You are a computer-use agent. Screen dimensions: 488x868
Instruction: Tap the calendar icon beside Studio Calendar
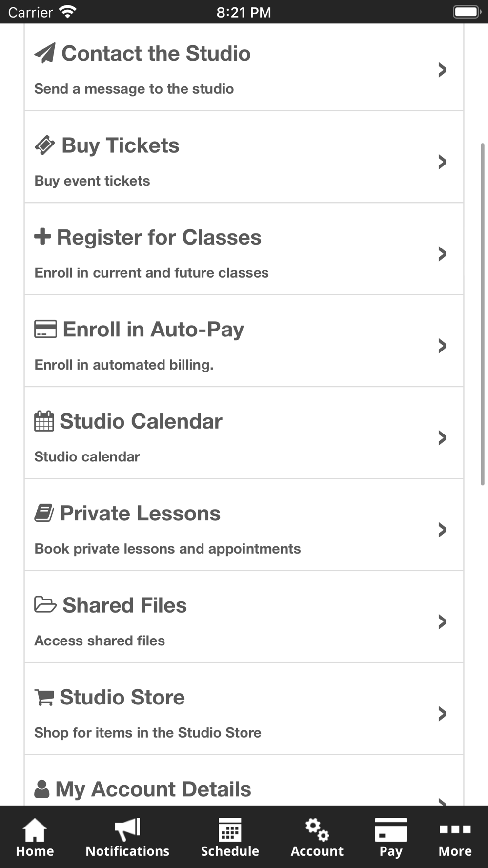click(x=44, y=421)
